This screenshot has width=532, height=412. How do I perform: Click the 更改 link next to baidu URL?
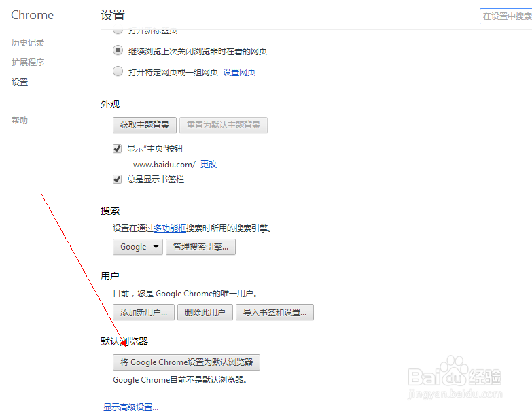tap(209, 165)
